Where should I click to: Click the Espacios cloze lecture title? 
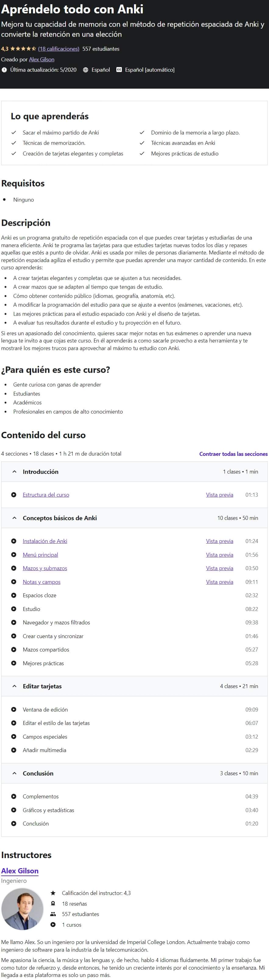coord(40,595)
